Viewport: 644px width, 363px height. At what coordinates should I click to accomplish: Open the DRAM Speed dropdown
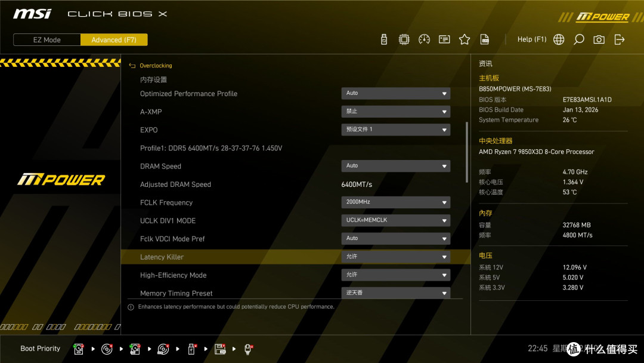[395, 165]
